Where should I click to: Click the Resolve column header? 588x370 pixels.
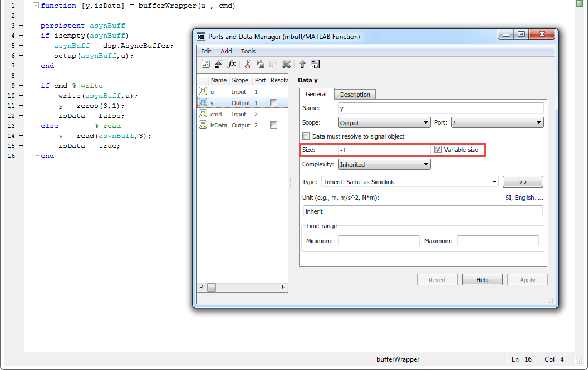pos(279,80)
